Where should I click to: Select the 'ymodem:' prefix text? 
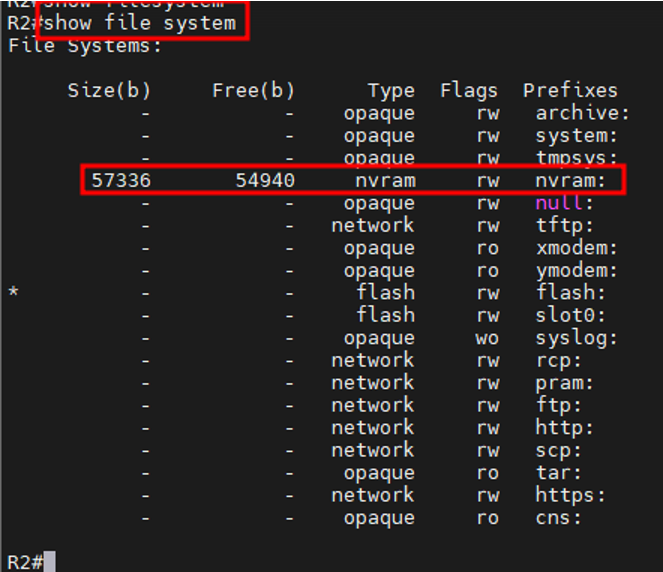tap(577, 271)
